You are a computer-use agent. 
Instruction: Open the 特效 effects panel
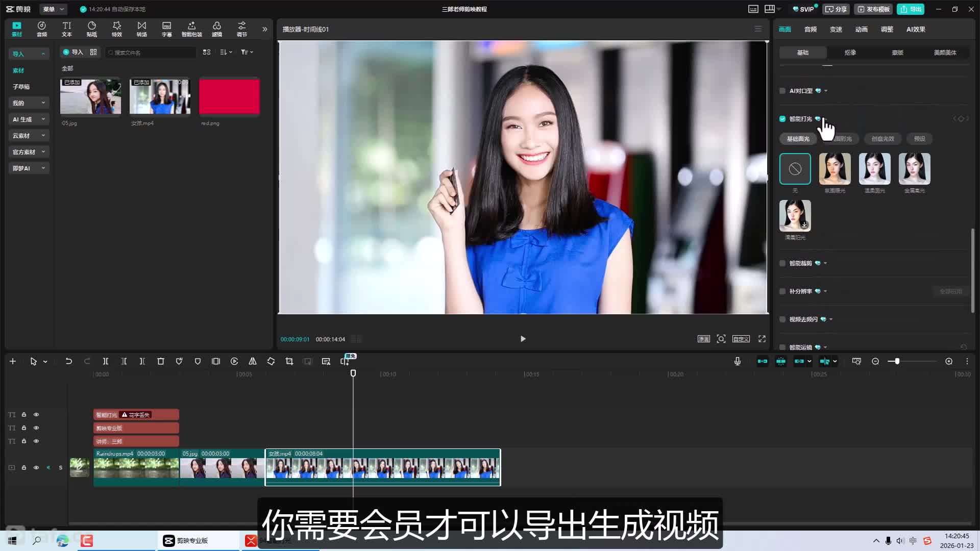117,29
